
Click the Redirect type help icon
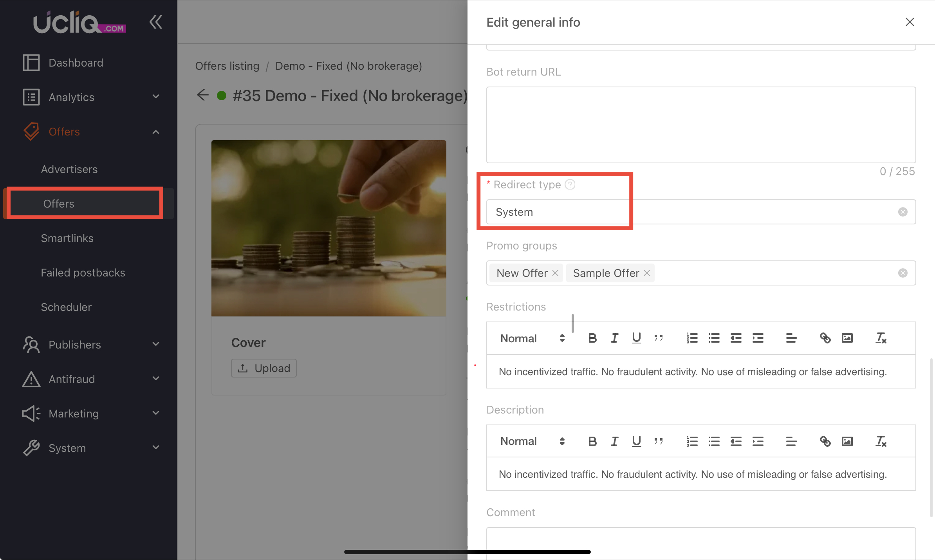(570, 184)
